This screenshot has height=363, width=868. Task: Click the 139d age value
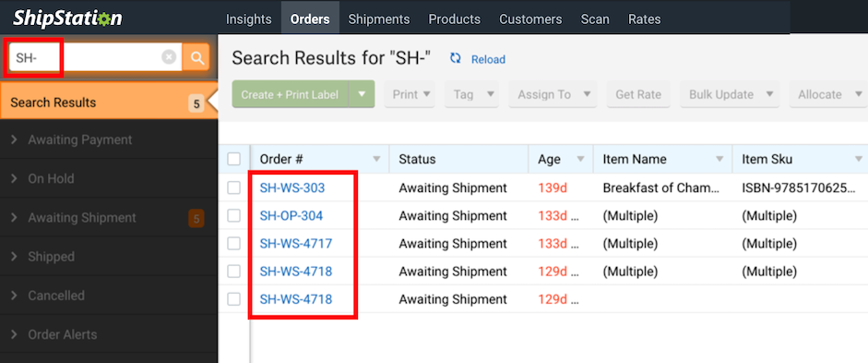(x=553, y=188)
